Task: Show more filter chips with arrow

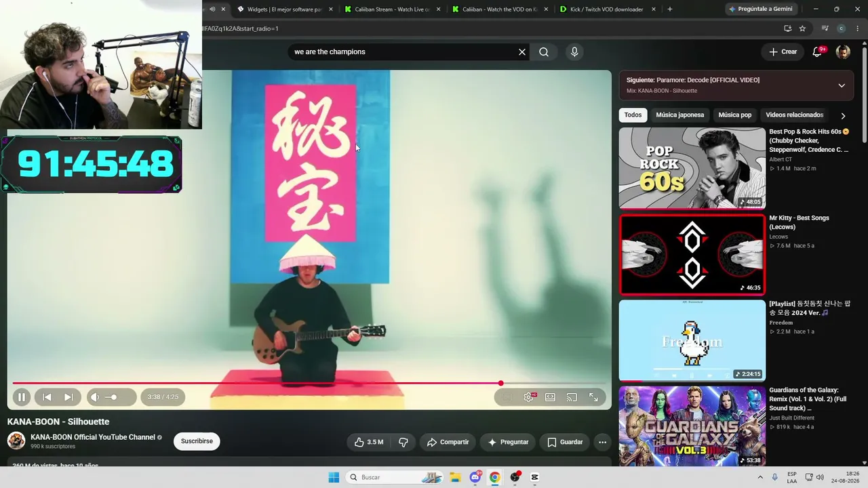Action: (x=843, y=116)
